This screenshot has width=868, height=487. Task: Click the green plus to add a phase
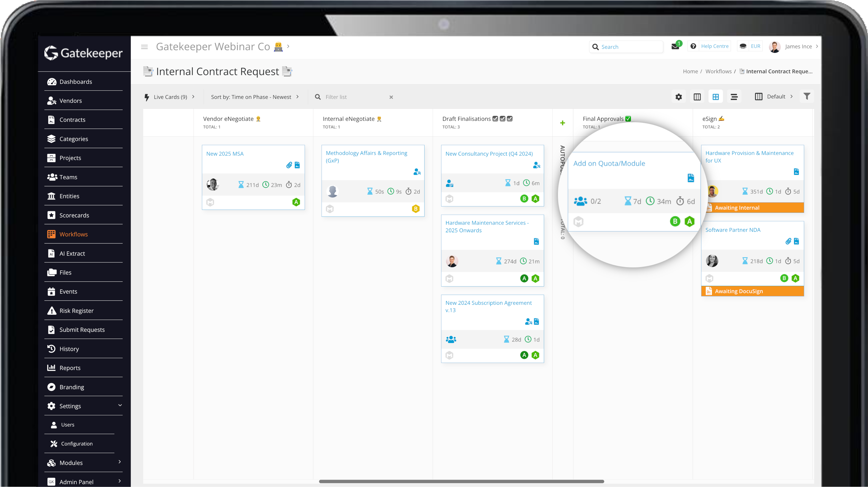[x=562, y=123]
